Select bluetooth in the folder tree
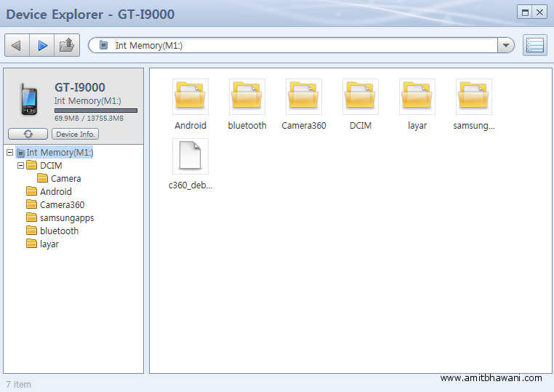The height and width of the screenshot is (392, 554). [52, 231]
